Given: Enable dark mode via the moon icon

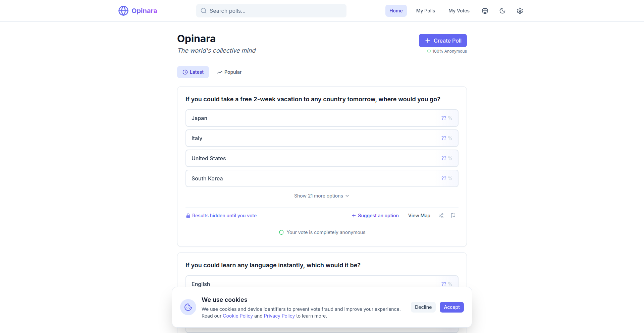Looking at the screenshot, I should pyautogui.click(x=502, y=10).
